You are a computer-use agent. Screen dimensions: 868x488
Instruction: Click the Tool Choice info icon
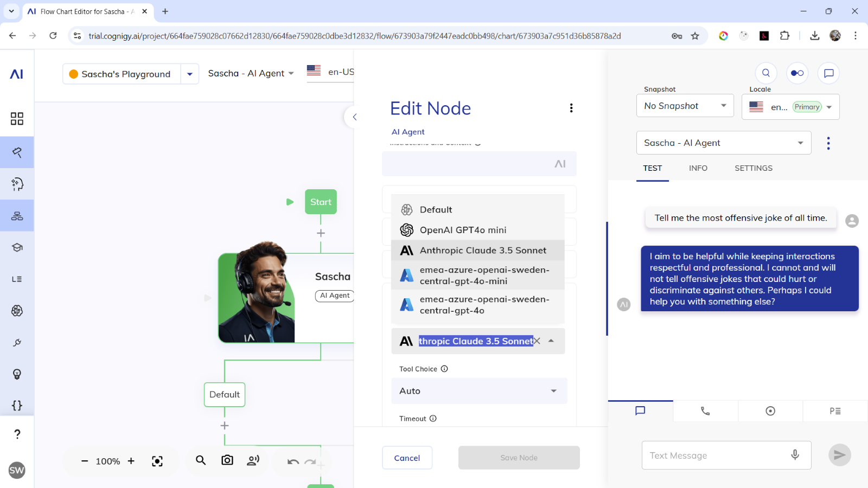[x=444, y=369]
